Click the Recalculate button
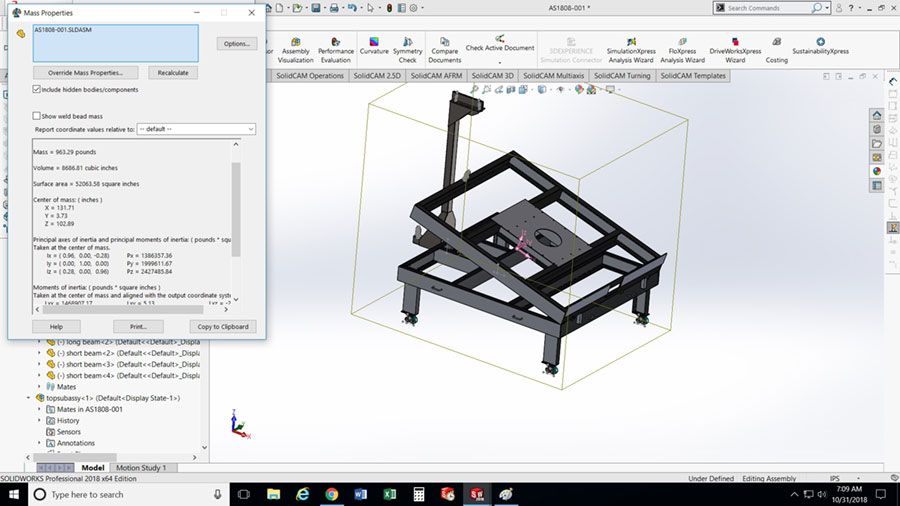Viewport: 900px width, 506px height. tap(173, 73)
